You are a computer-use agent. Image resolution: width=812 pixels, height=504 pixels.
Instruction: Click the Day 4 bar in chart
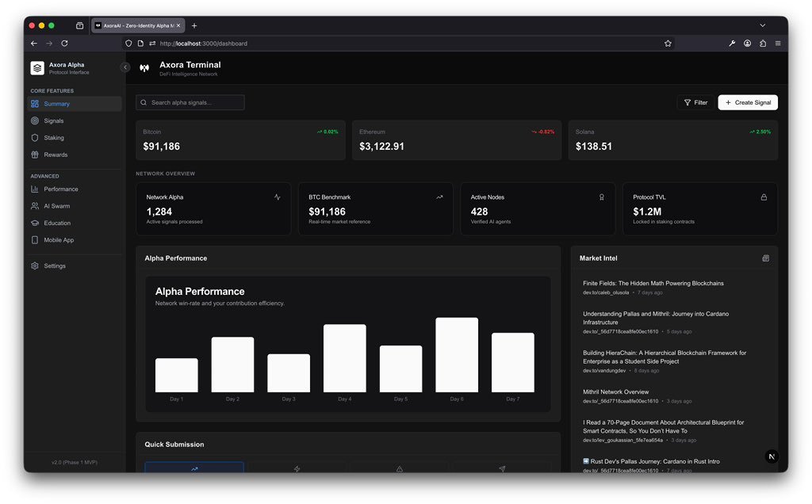point(345,358)
